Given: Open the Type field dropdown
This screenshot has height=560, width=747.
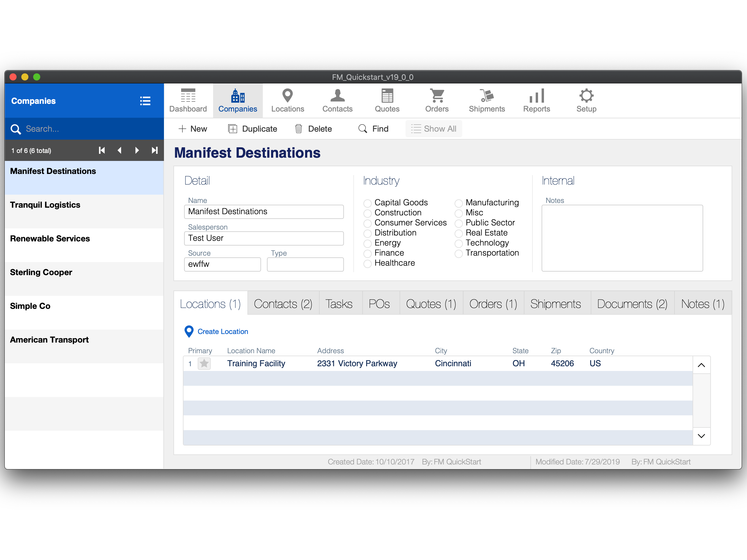Looking at the screenshot, I should 305,264.
